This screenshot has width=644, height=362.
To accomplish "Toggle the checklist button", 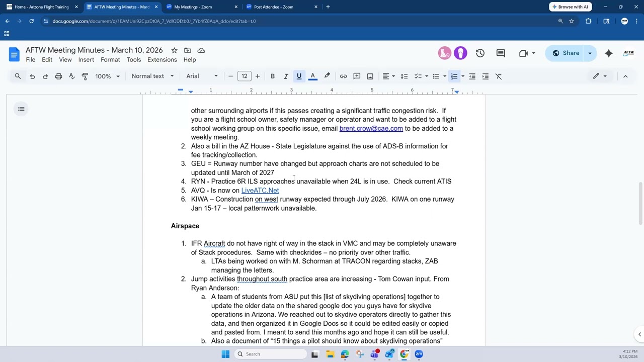I will point(418,76).
